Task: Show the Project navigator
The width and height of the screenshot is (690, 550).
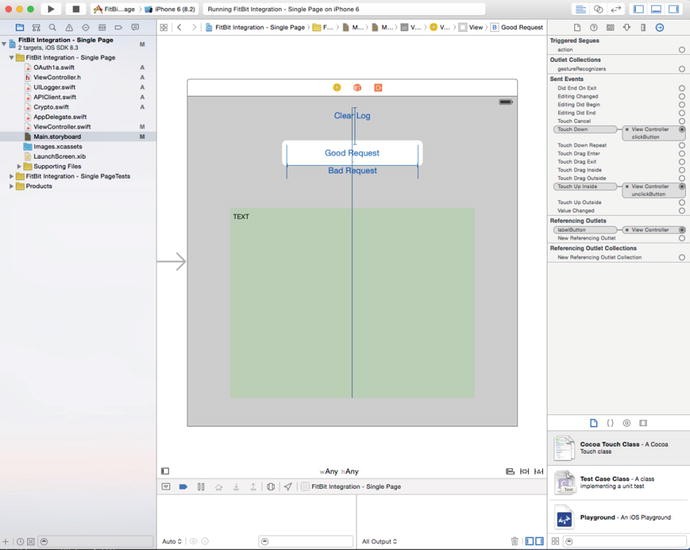Action: (x=20, y=27)
